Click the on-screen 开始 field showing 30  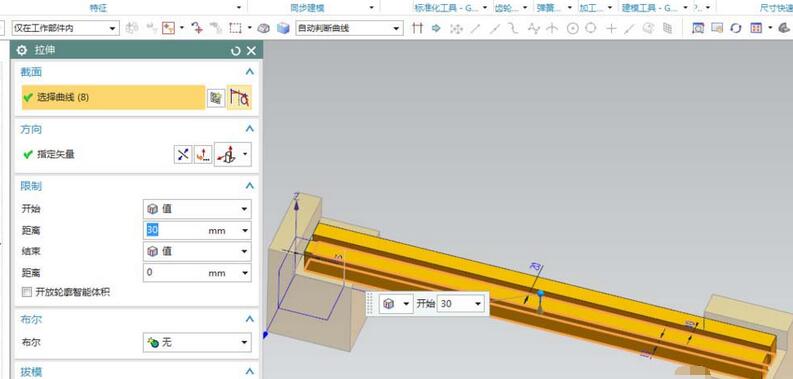coord(456,304)
